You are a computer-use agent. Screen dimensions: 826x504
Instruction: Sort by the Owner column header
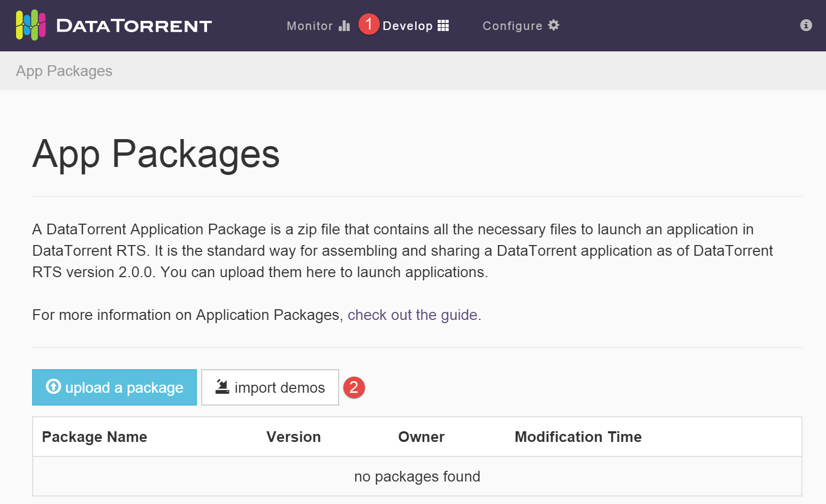[421, 437]
